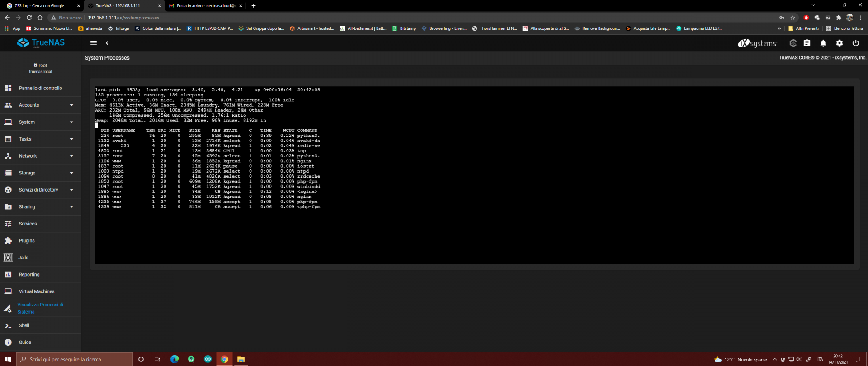Click the Virtual Machines monitor icon
This screenshot has height=366, width=868.
pos(8,291)
